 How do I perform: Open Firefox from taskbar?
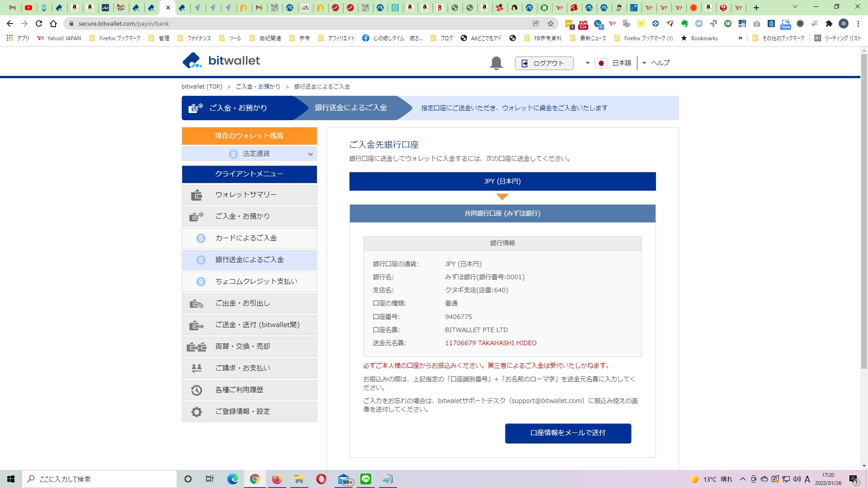coord(277,479)
